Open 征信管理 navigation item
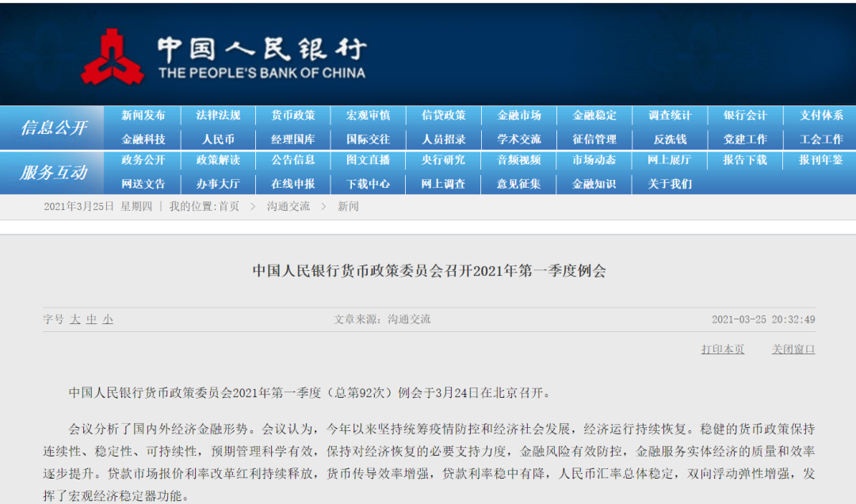Screen dimensions: 856x504 tap(594, 139)
